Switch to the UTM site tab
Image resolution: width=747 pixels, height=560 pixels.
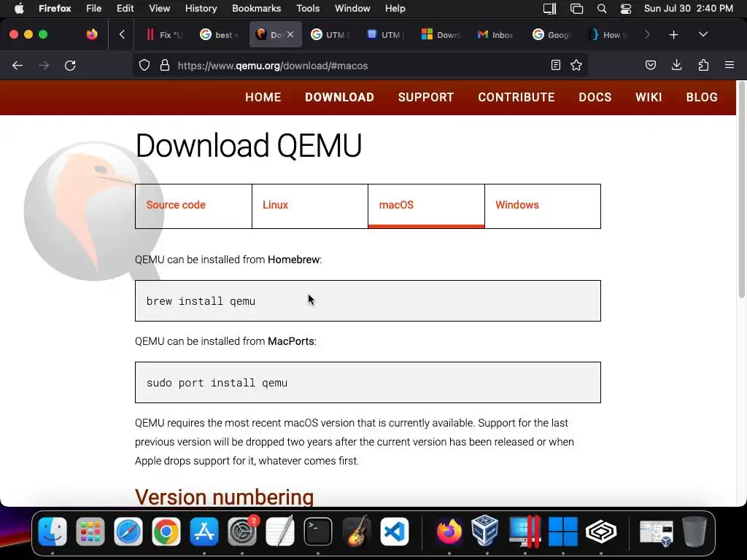coord(386,34)
